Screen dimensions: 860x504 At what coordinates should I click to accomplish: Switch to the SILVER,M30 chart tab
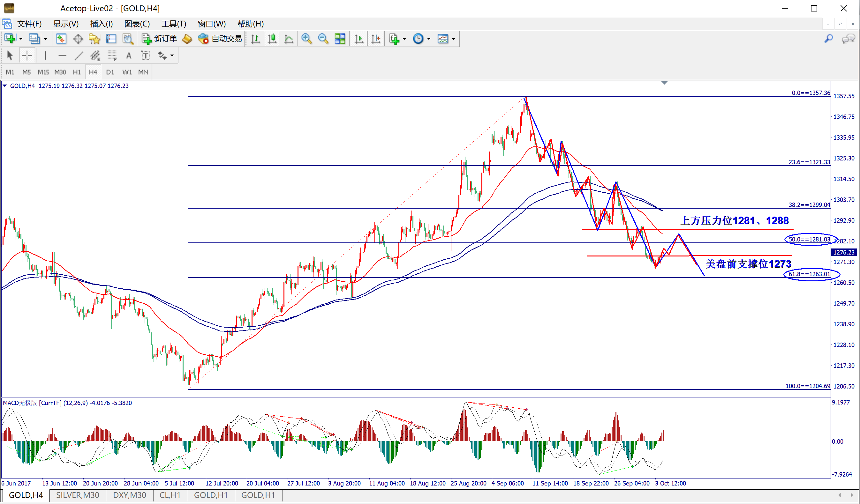78,495
